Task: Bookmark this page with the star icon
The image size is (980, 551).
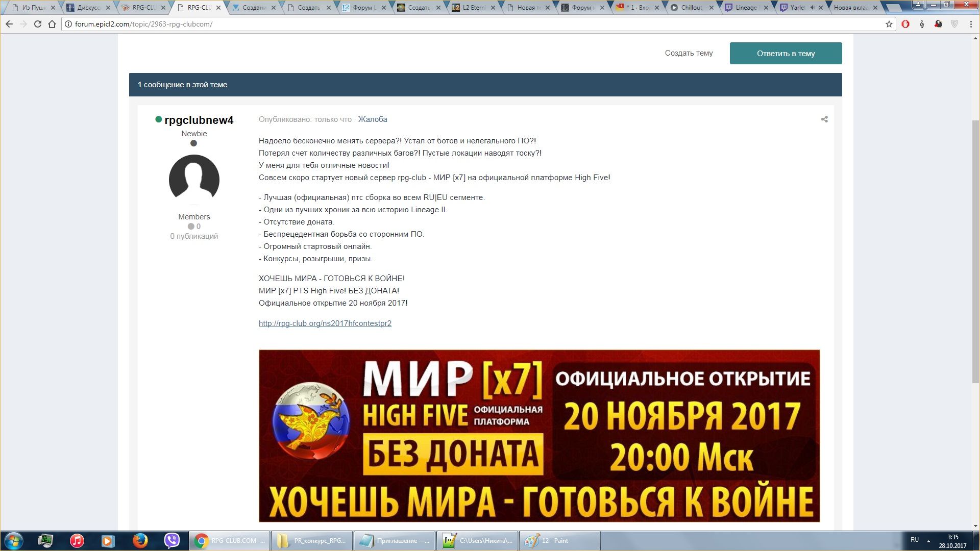Action: click(x=889, y=24)
